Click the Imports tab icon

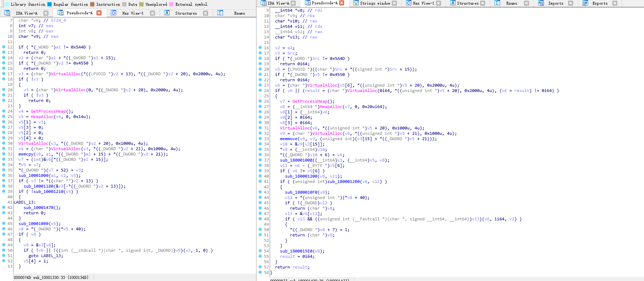tap(541, 3)
